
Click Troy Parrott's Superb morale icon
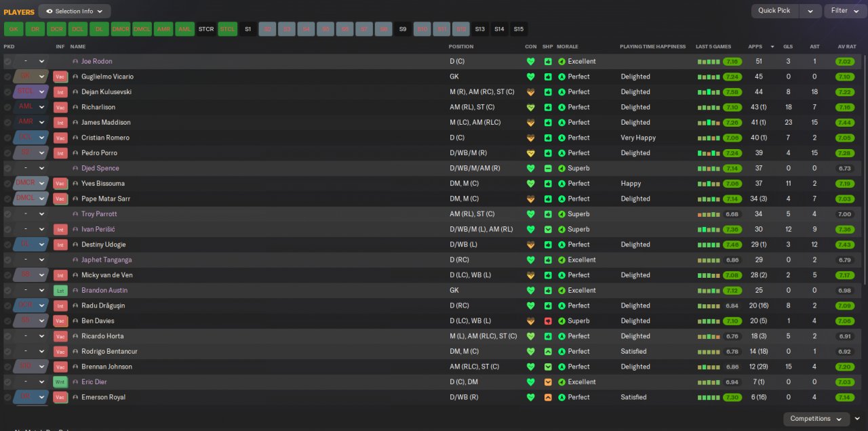pos(561,214)
